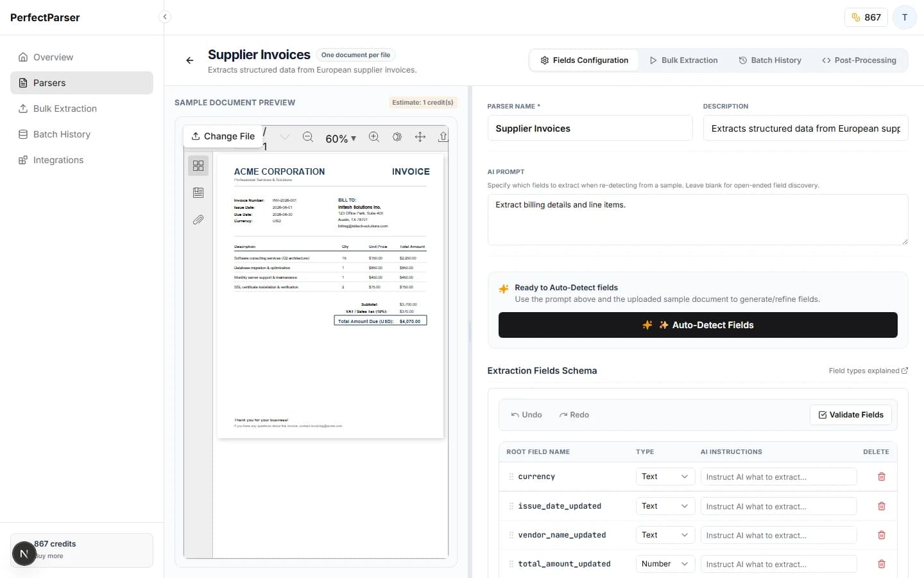
Task: Go back with the left arrow
Action: point(190,60)
